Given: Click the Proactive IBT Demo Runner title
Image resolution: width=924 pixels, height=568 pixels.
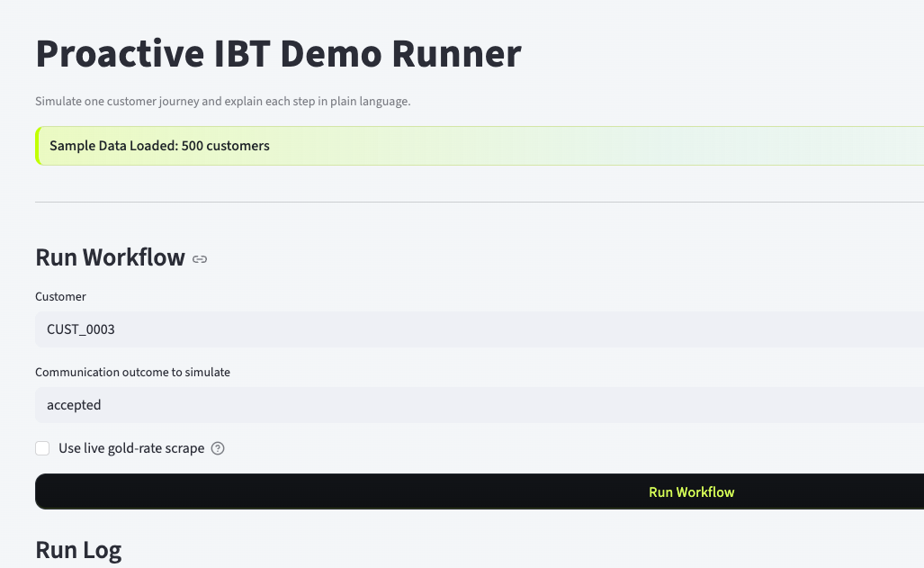Looking at the screenshot, I should pyautogui.click(x=278, y=54).
